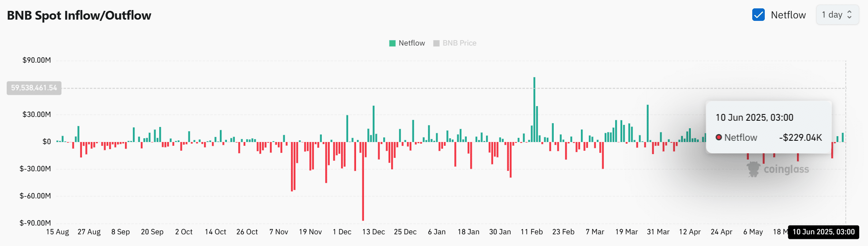Click the black 10 Jun 2025 crosshair date label
The width and height of the screenshot is (868, 246).
pos(823,232)
